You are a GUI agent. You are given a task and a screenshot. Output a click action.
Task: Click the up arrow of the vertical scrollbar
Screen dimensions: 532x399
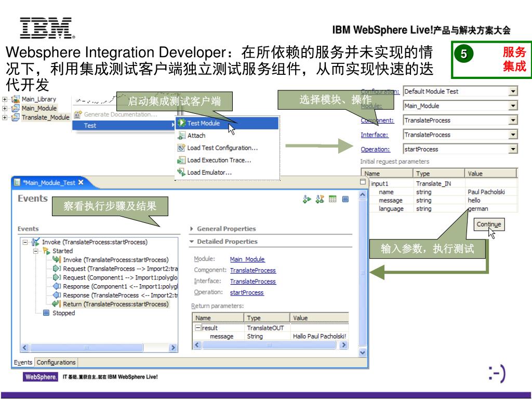tap(363, 195)
